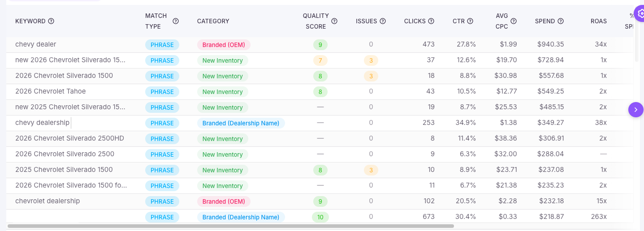Select the 'chevy dealership' keyword
This screenshot has width=644, height=231.
pyautogui.click(x=43, y=123)
